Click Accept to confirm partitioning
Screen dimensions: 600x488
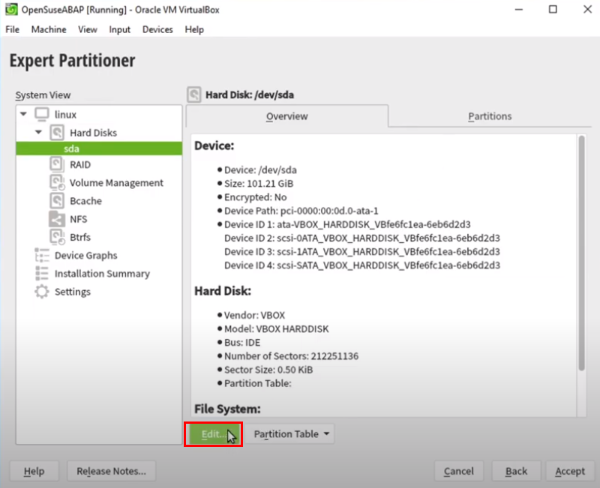point(570,471)
